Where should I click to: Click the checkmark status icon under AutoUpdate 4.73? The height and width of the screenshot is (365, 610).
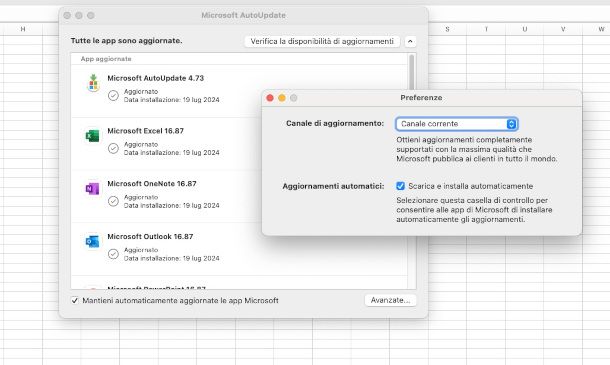[113, 95]
